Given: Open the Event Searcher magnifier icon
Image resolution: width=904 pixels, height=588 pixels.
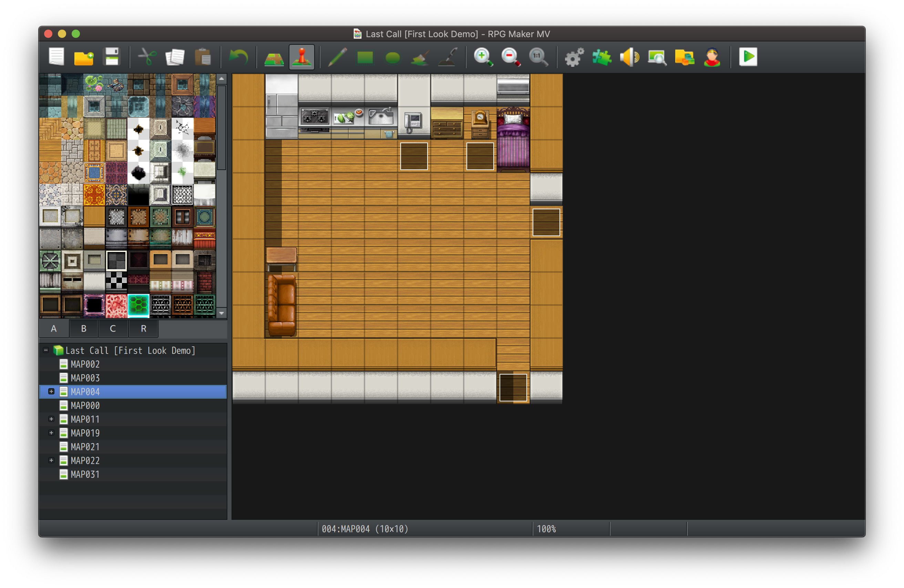Looking at the screenshot, I should pyautogui.click(x=657, y=57).
